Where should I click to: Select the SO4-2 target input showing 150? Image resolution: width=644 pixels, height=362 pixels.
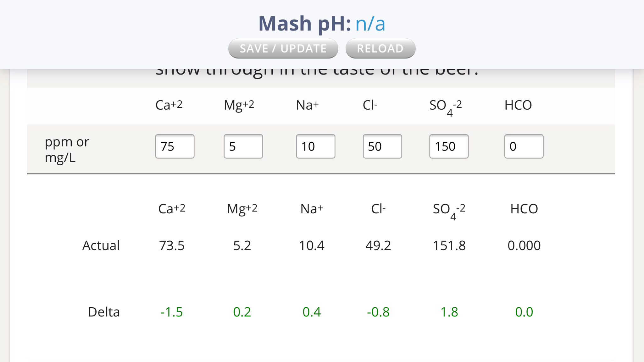(x=449, y=146)
